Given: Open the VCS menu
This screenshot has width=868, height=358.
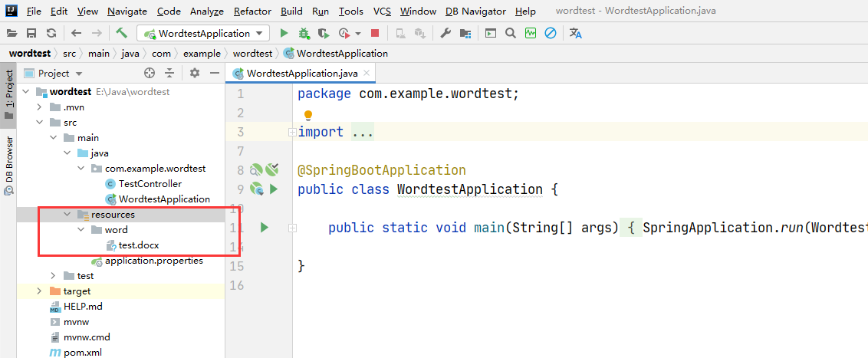Looking at the screenshot, I should click(x=382, y=11).
